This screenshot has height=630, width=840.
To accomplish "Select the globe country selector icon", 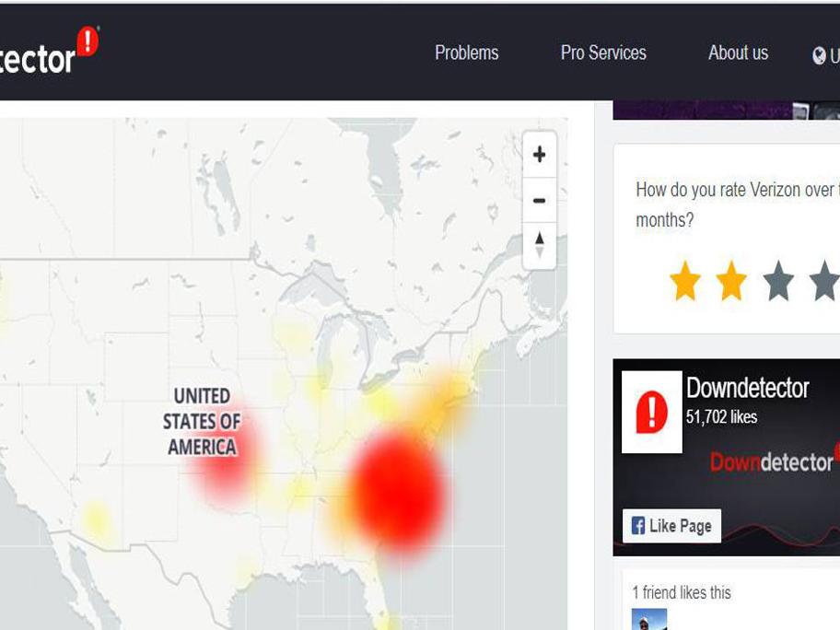I will tap(819, 55).
